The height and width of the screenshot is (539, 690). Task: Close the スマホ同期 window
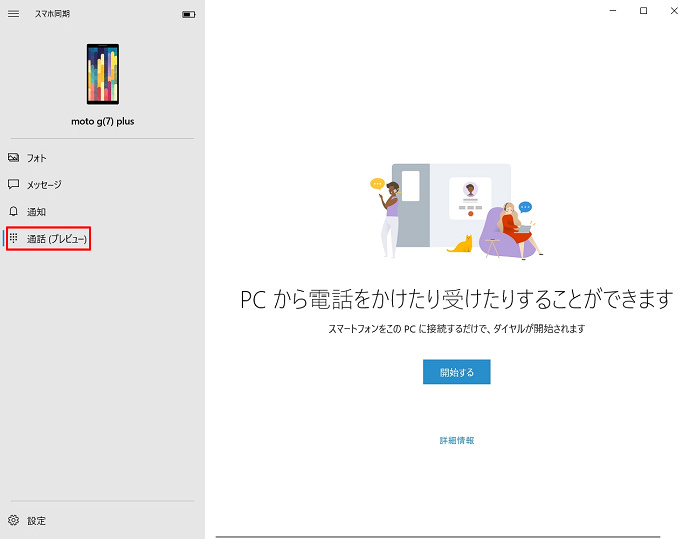point(674,11)
